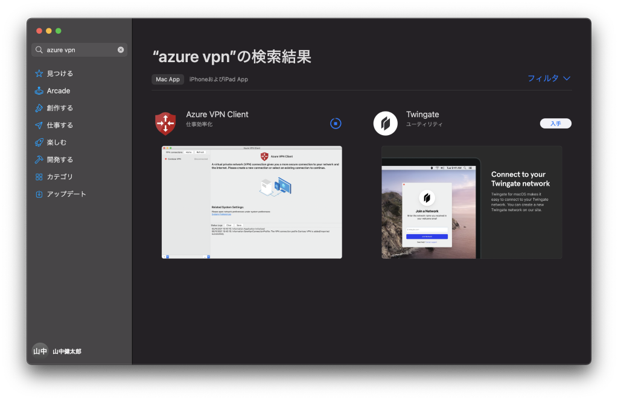Click the Azure VPN Client shield icon

click(x=165, y=123)
